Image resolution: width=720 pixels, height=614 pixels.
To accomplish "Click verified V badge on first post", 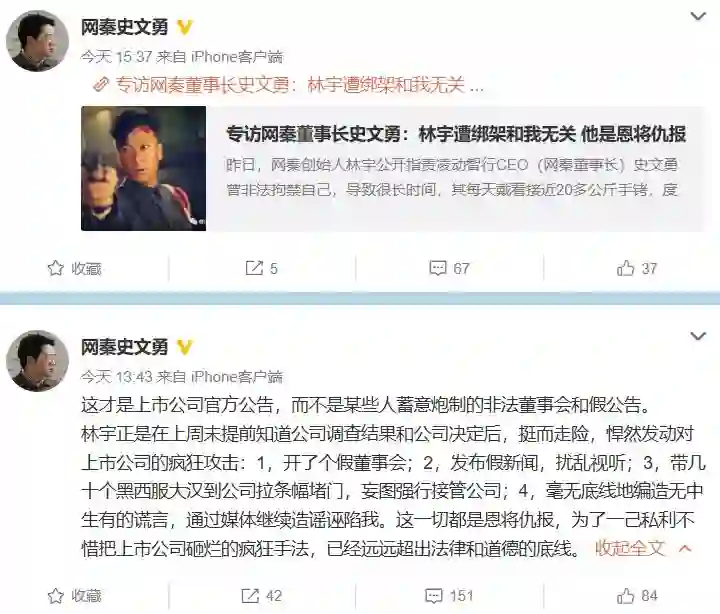I will [185, 28].
